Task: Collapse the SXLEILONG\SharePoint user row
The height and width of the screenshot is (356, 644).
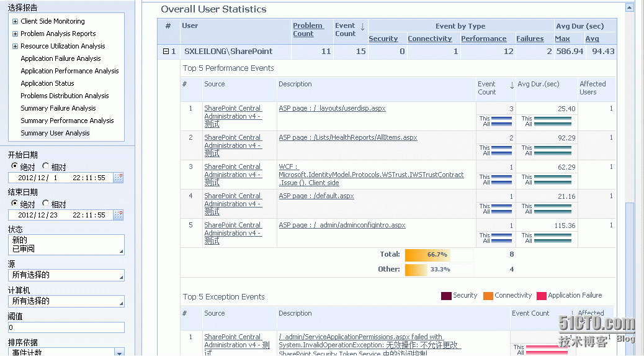Action: click(166, 52)
